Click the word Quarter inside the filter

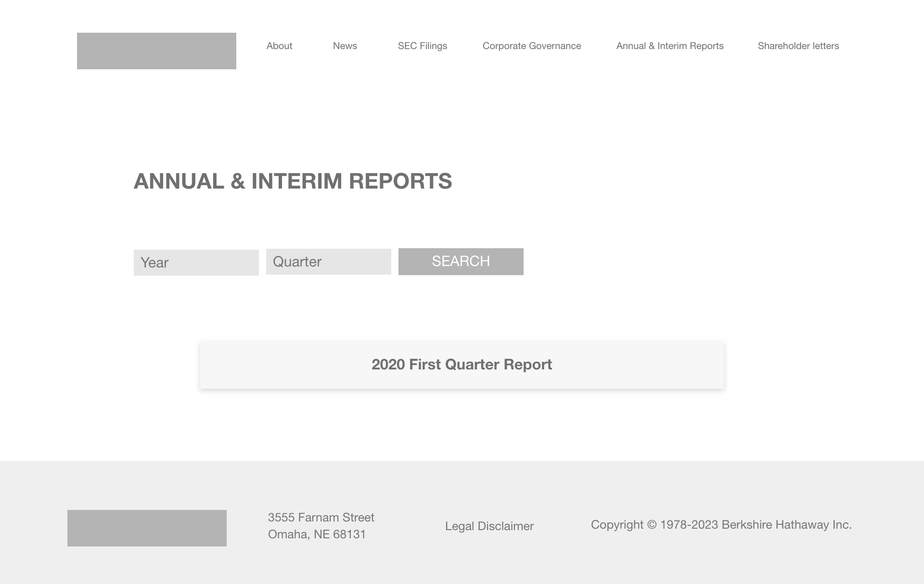pyautogui.click(x=297, y=262)
